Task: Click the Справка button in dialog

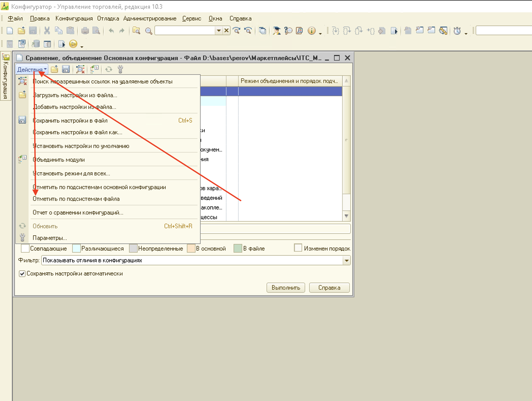Action: coord(329,288)
